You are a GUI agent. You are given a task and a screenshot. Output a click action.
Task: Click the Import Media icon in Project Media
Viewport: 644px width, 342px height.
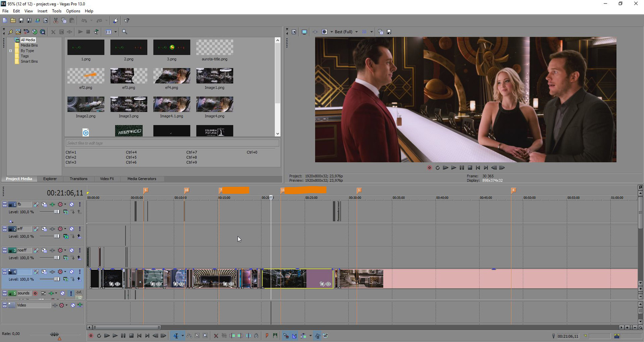(x=18, y=32)
